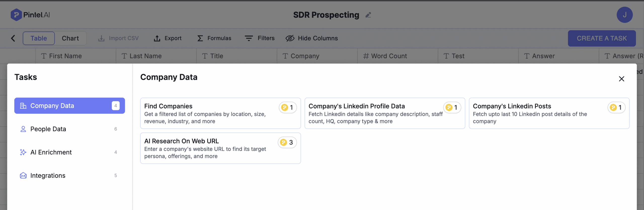Click the CREATE A TASK button
The width and height of the screenshot is (644, 210).
point(602,38)
